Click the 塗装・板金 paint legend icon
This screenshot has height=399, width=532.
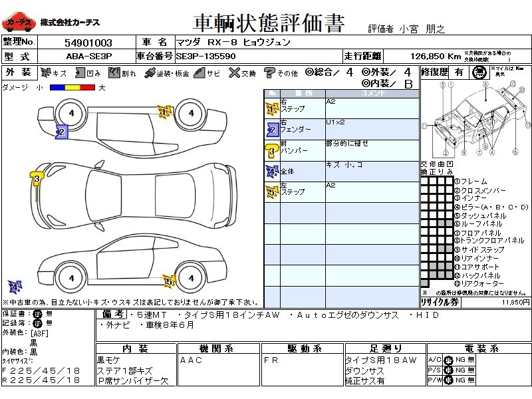pos(150,72)
